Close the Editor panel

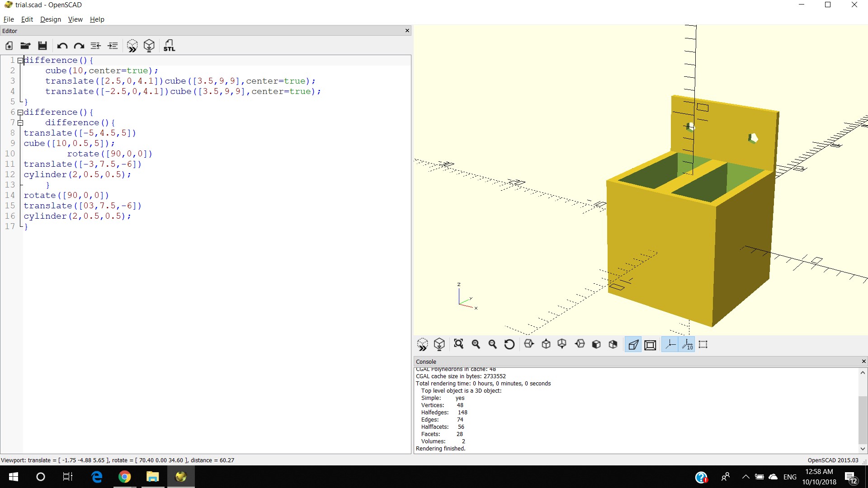point(407,31)
